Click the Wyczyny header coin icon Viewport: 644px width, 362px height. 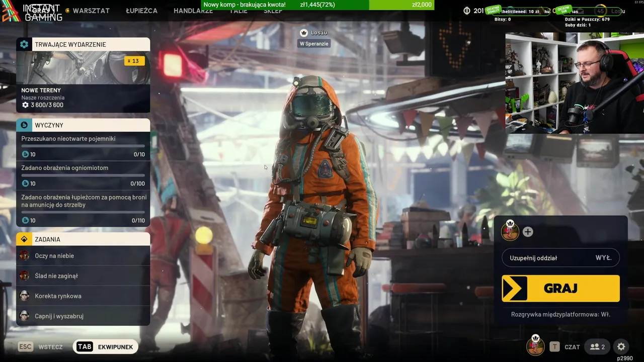[24, 125]
